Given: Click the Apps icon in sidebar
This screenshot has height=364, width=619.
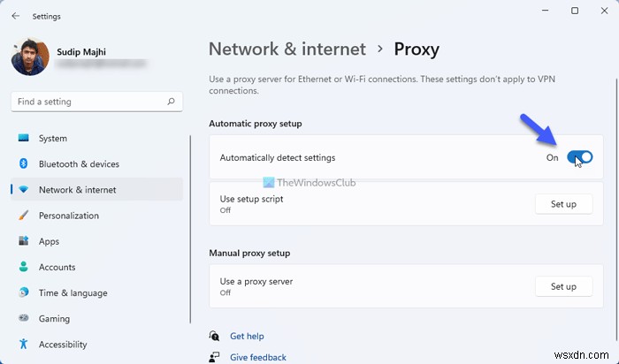Looking at the screenshot, I should click(22, 241).
